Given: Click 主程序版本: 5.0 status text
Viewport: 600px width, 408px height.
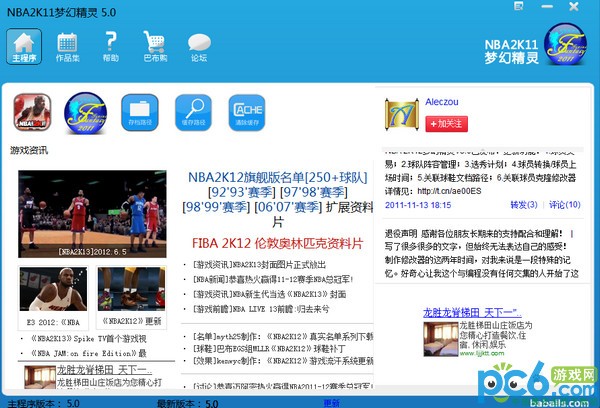Looking at the screenshot, I should 44,403.
